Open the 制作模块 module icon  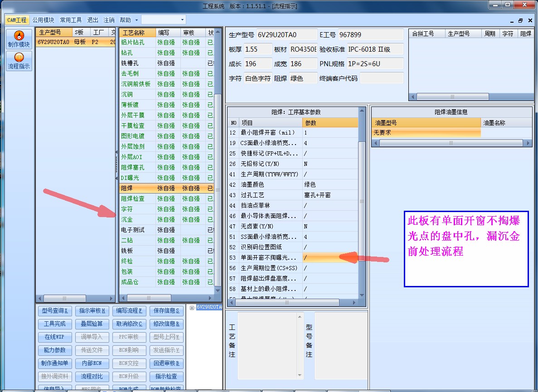19,39
